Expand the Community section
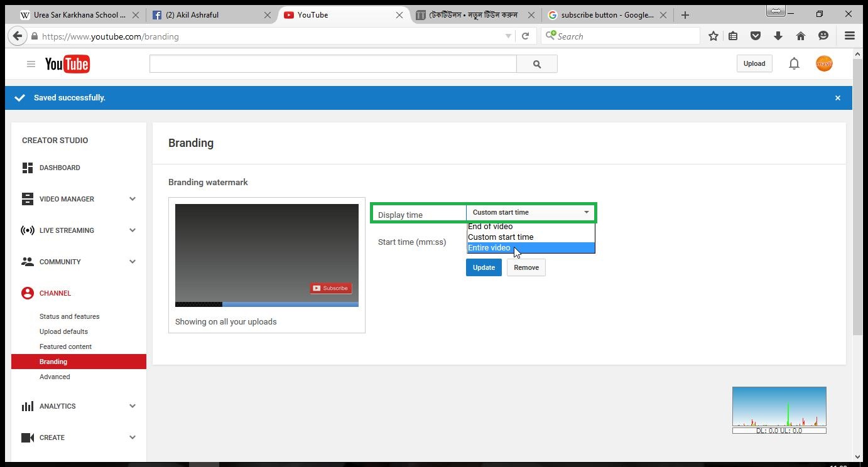 [x=133, y=262]
